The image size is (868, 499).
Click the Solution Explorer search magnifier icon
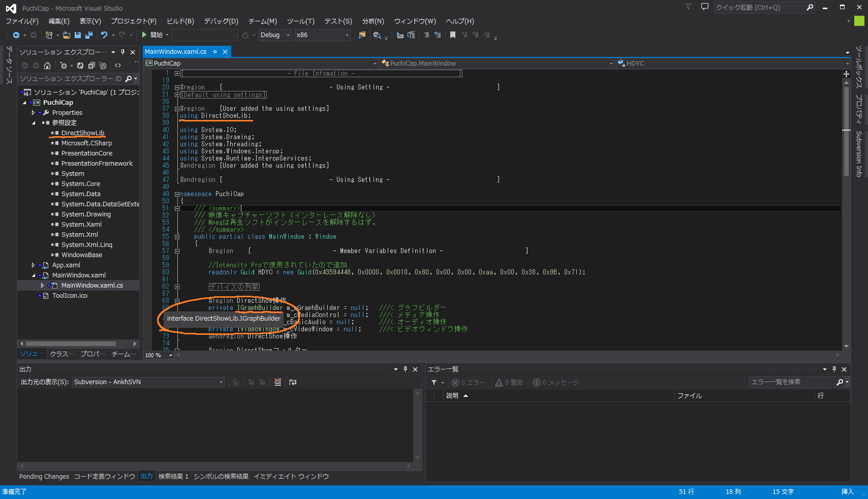click(x=129, y=79)
